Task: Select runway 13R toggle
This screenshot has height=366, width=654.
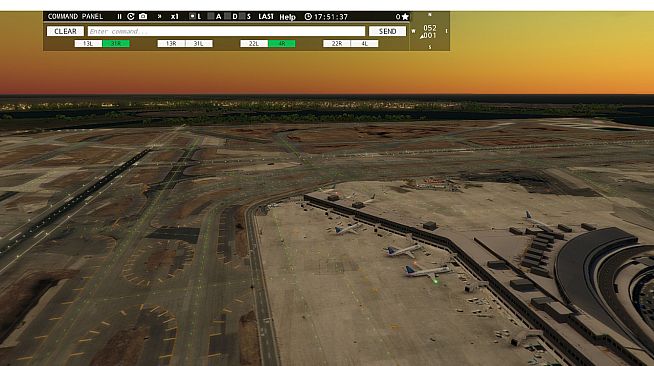Action: (171, 43)
